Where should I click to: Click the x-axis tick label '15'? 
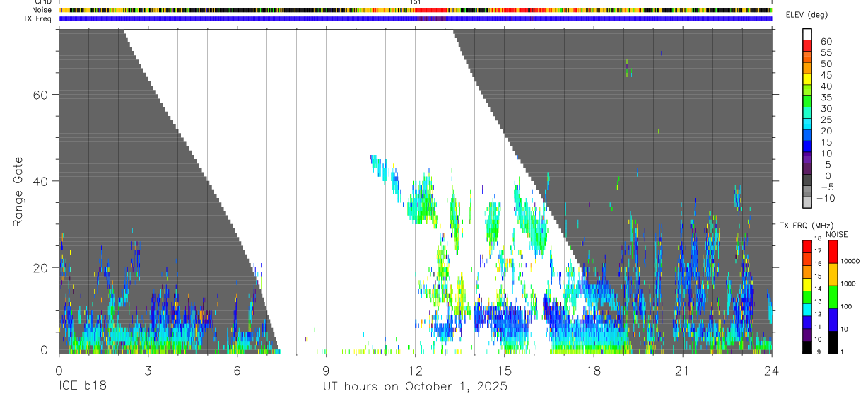505,371
